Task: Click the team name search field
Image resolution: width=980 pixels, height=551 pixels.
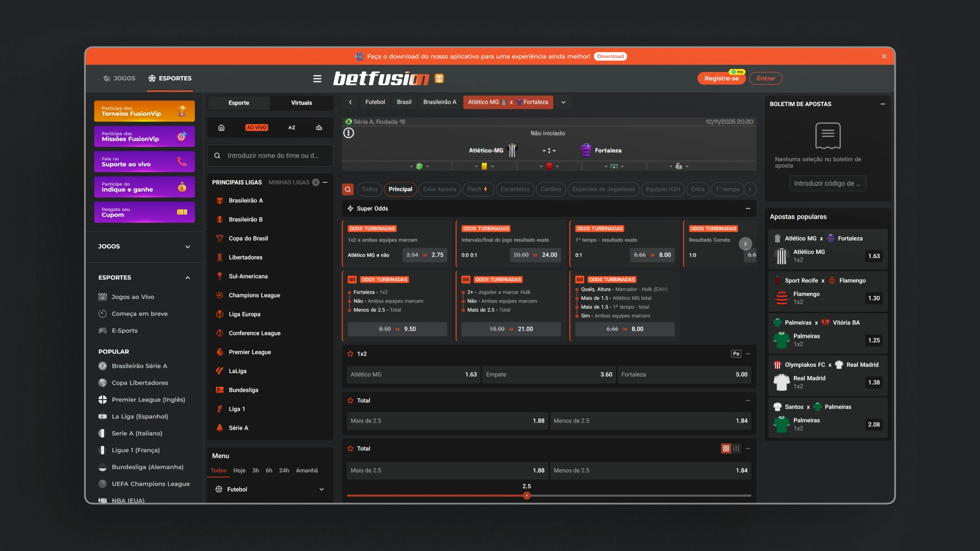Action: pos(273,156)
